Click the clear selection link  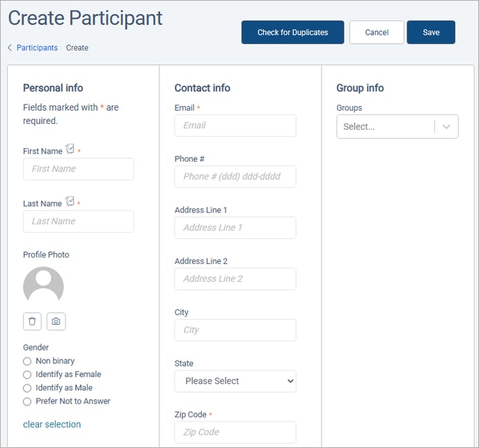[x=52, y=424]
